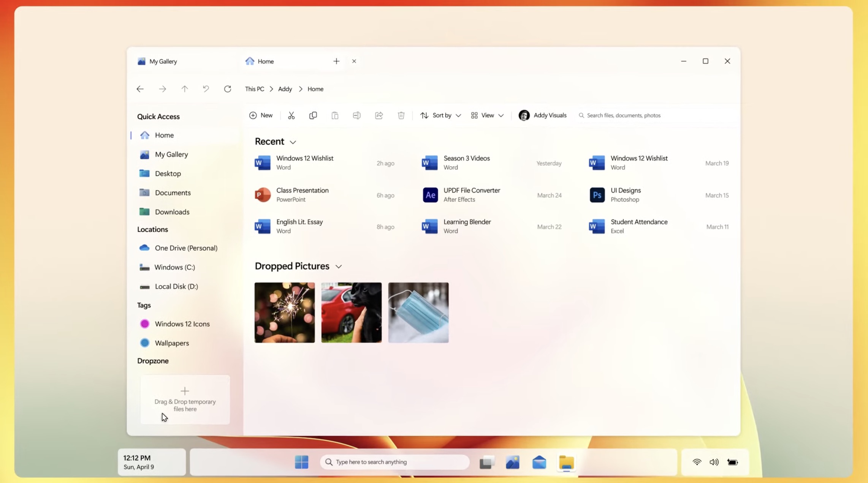Click the share icon in the toolbar
Image resolution: width=868 pixels, height=483 pixels.
click(379, 115)
